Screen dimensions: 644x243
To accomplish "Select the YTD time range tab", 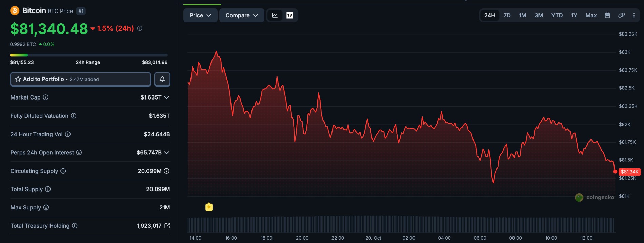I will click(557, 15).
